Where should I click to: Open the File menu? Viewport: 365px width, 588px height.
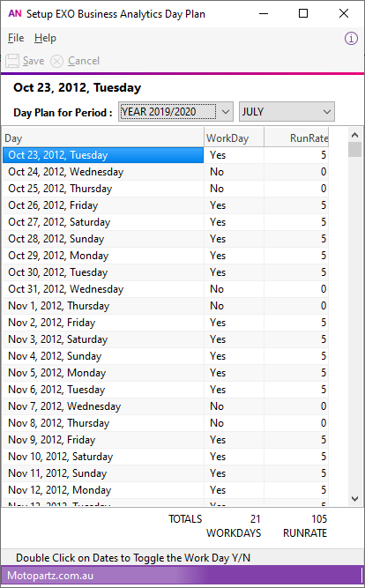[16, 38]
